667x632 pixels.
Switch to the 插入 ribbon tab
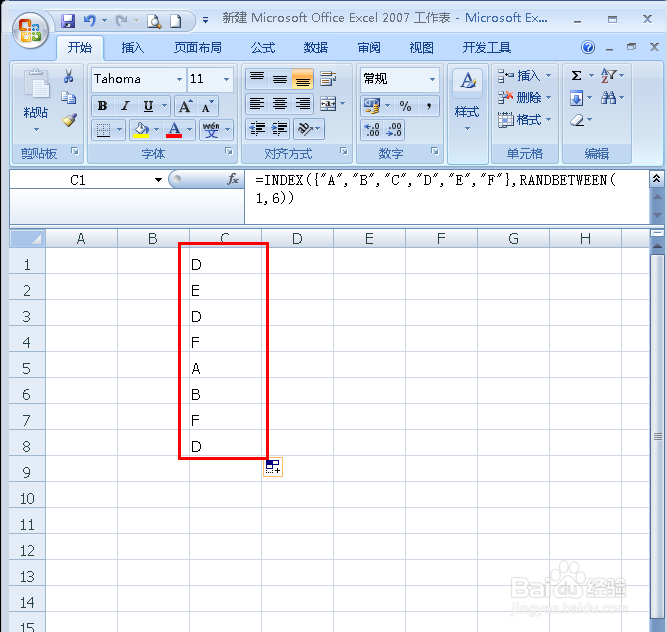click(x=132, y=47)
